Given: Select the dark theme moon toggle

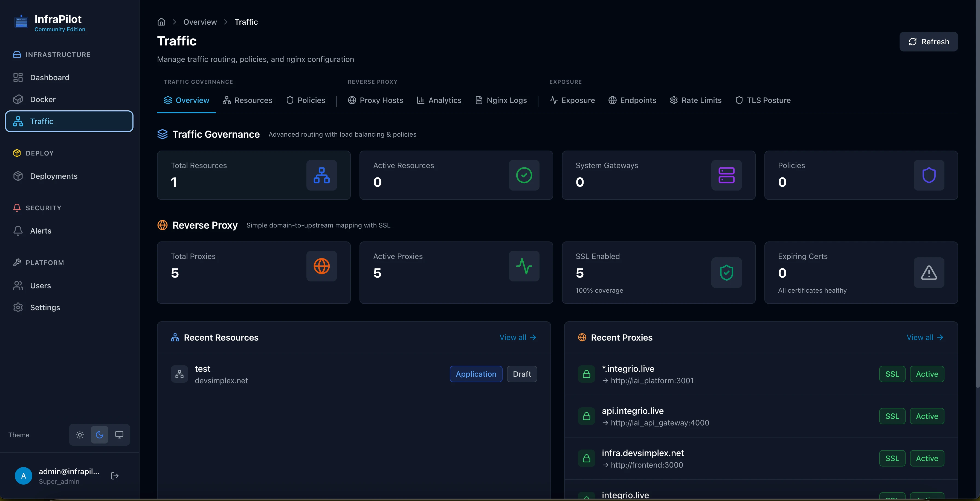Looking at the screenshot, I should [x=99, y=435].
